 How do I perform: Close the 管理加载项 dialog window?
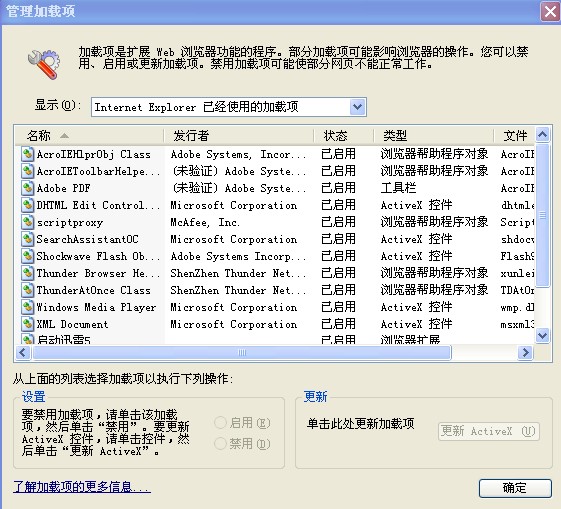(550, 11)
